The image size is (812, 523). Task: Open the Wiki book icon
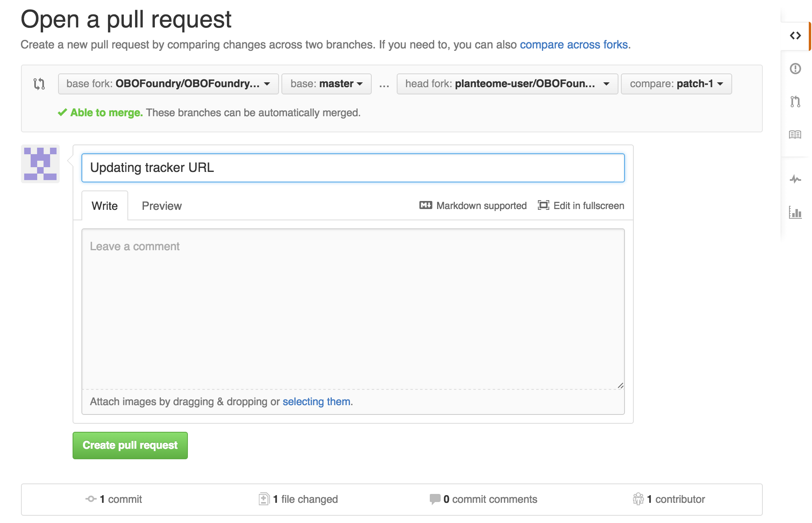795,134
